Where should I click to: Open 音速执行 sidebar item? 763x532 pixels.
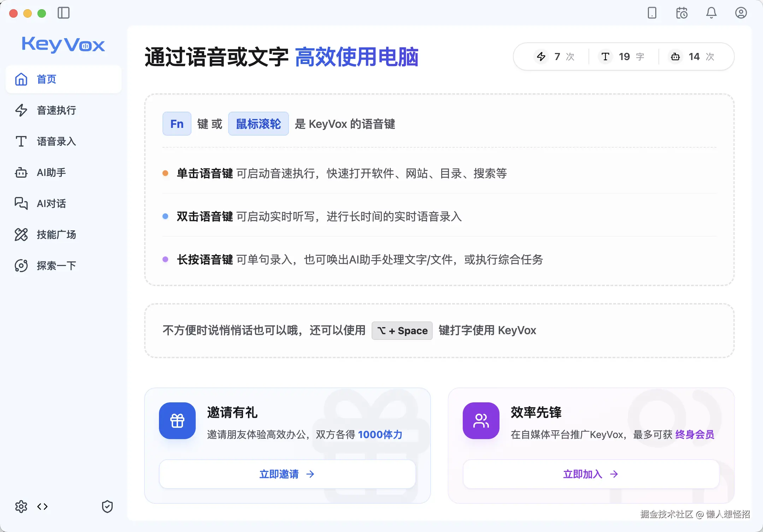pos(57,110)
